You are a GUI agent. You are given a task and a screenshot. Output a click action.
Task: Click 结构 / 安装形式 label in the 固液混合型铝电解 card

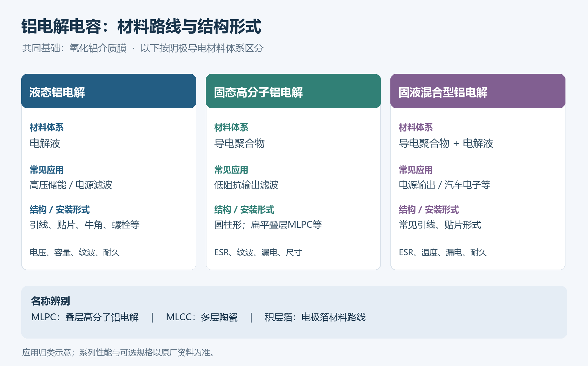point(429,210)
